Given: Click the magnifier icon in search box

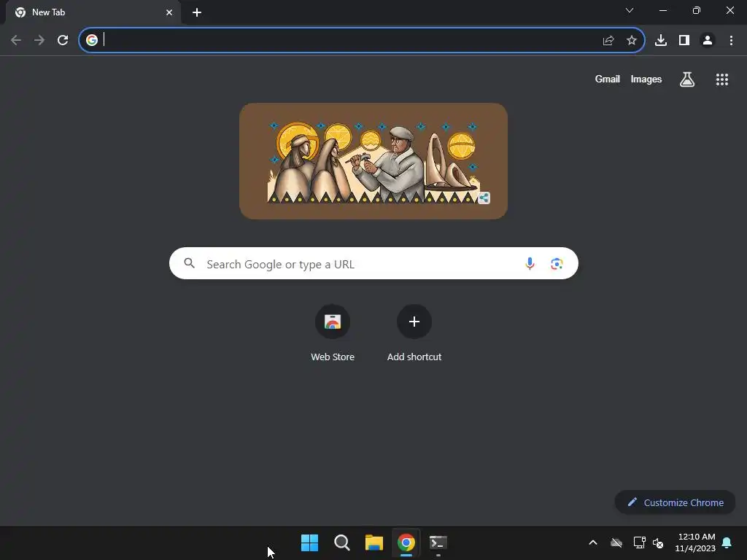Looking at the screenshot, I should 190,263.
